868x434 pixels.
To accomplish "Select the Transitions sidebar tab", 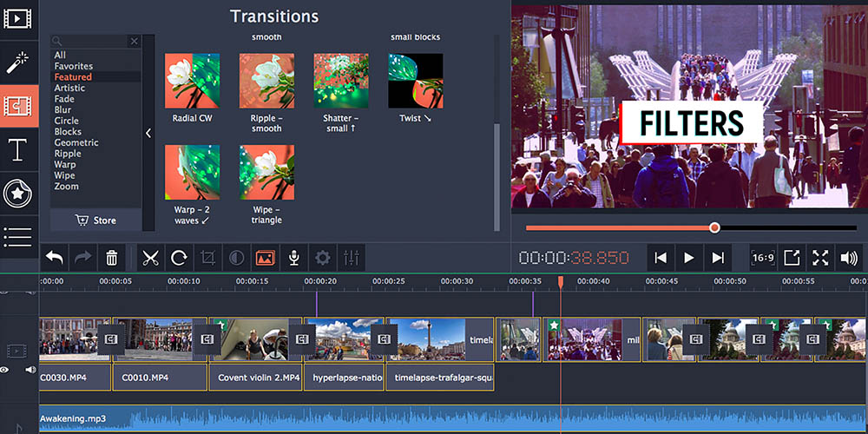I will (x=17, y=105).
